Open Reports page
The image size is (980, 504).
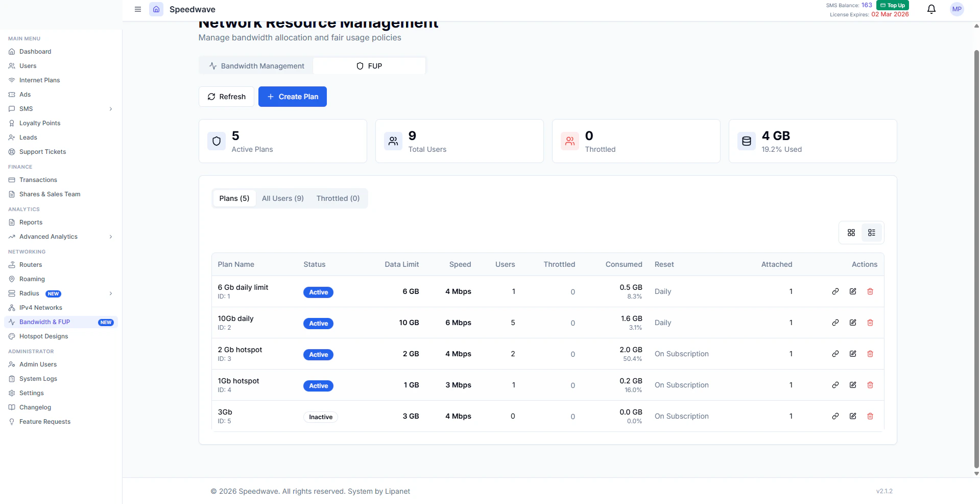[61, 222]
